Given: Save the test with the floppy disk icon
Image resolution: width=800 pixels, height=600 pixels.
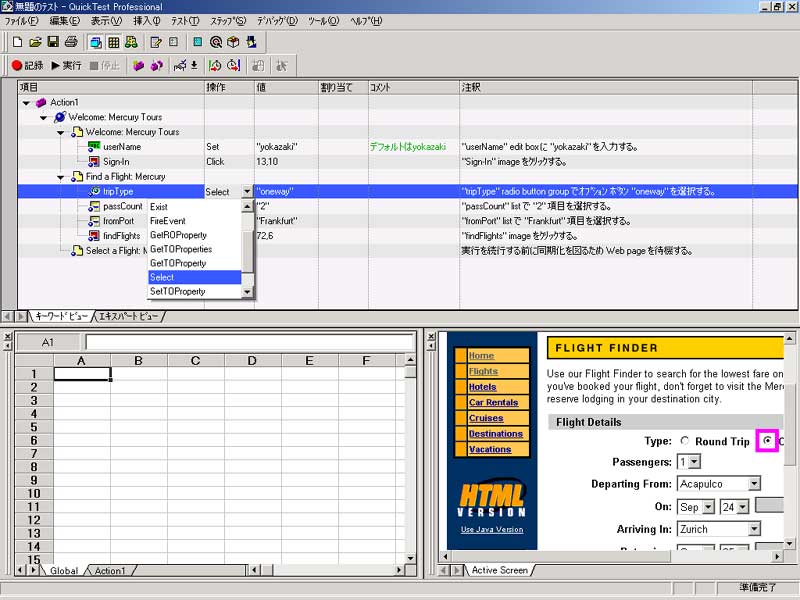Looking at the screenshot, I should click(x=53, y=42).
